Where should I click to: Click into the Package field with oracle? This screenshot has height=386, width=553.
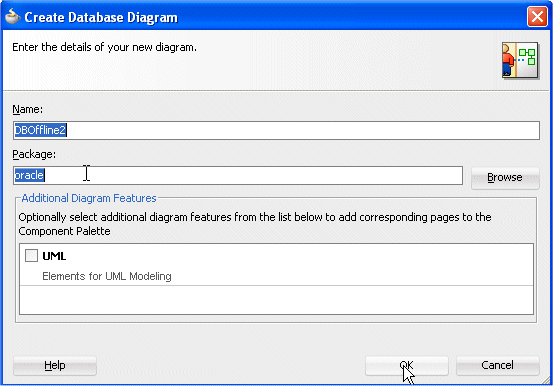pos(238,175)
